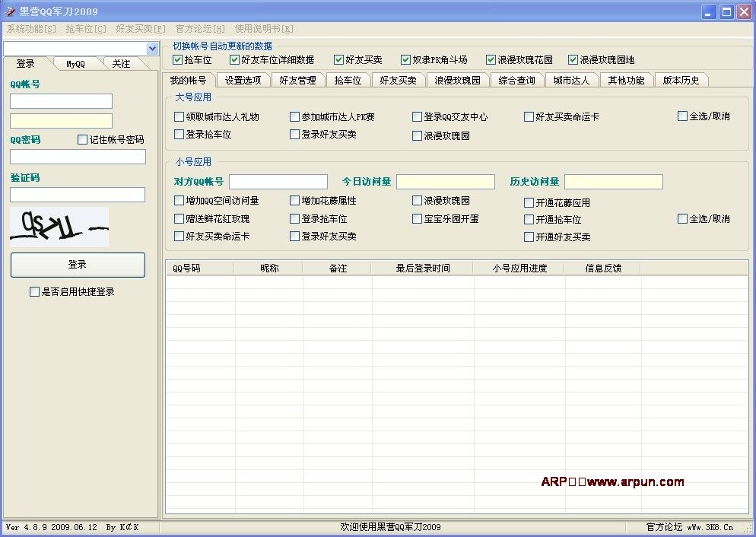Check 好友买卖命运卡 in 小号应用

pos(179,237)
